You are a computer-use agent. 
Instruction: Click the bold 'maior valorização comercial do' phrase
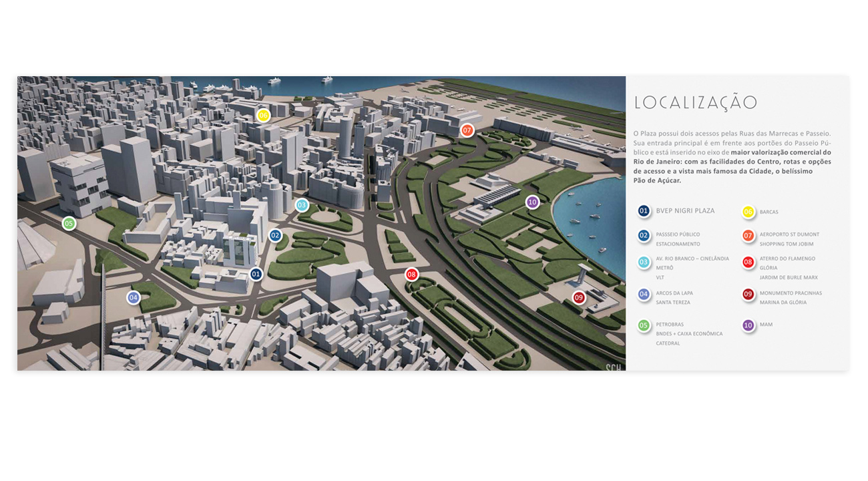pos(781,152)
